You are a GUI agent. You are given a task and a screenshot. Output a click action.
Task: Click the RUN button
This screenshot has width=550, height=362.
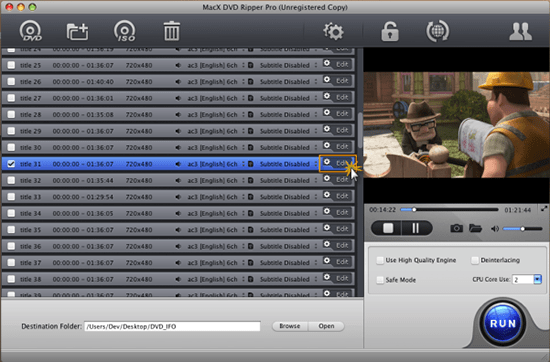click(x=503, y=323)
